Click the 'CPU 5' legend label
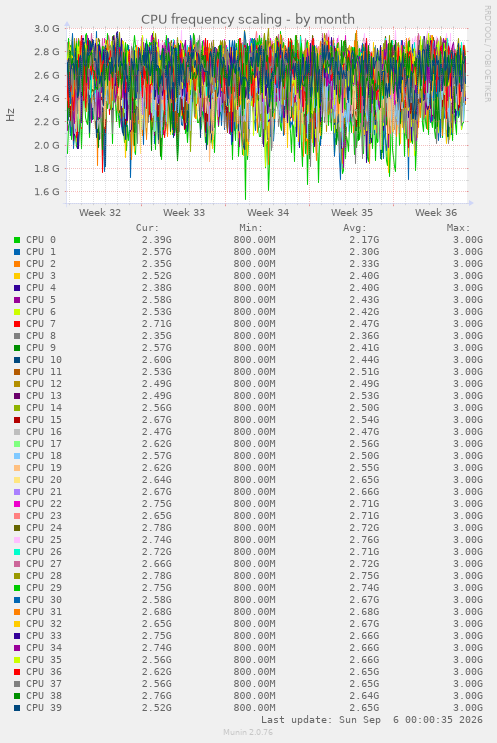This screenshot has width=497, height=743. click(x=41, y=300)
